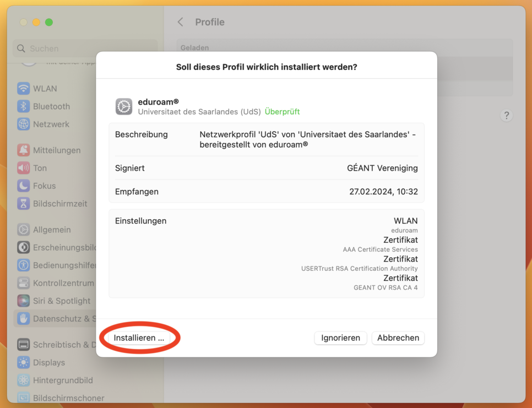Click the Universitaet des Saarlandes (UdS) subtitle
The height and width of the screenshot is (408, 532).
click(199, 112)
